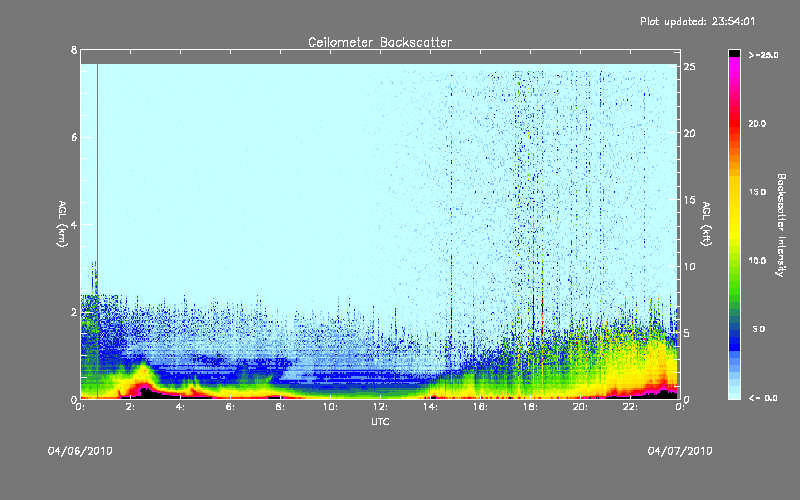800x500 pixels.
Task: Click the "20.0" colorbar scale label
Action: tap(757, 124)
